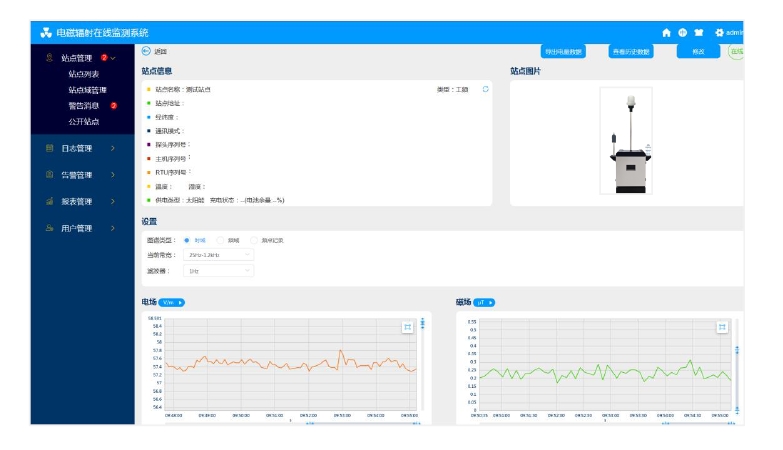The image size is (783, 450).
Task: Click the home icon in header
Action: tap(667, 32)
